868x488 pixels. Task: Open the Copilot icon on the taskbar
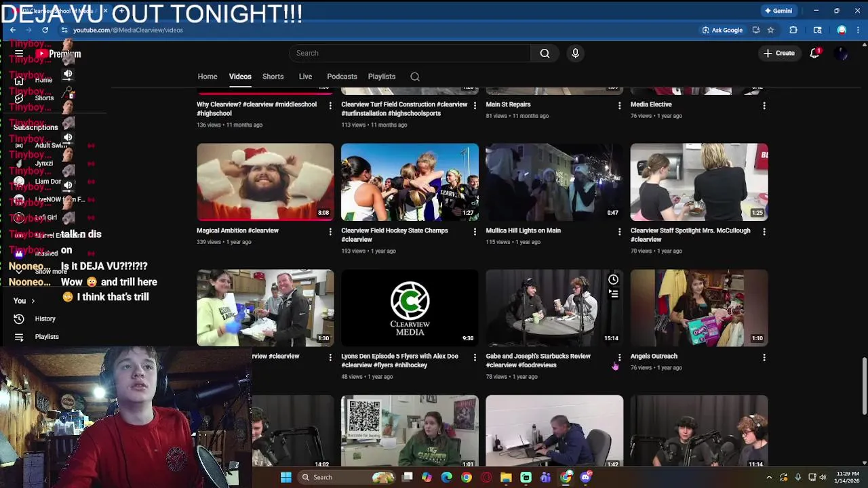tap(427, 477)
